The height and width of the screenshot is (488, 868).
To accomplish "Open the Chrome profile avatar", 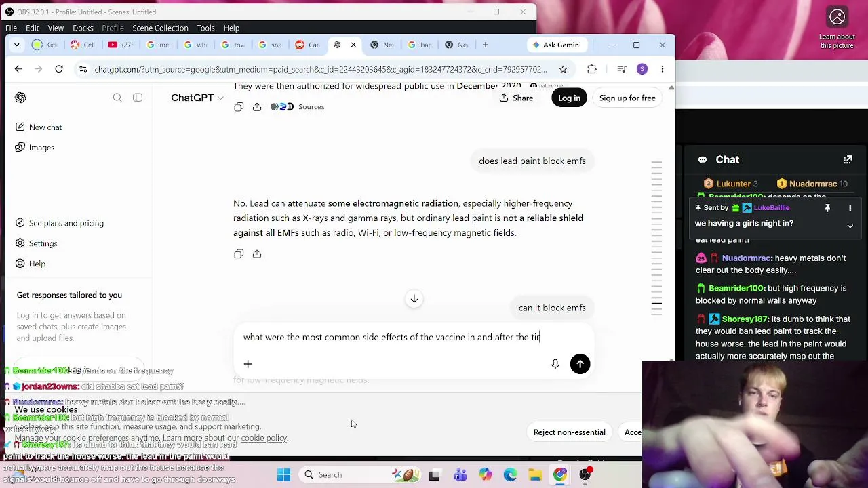I will (x=642, y=69).
